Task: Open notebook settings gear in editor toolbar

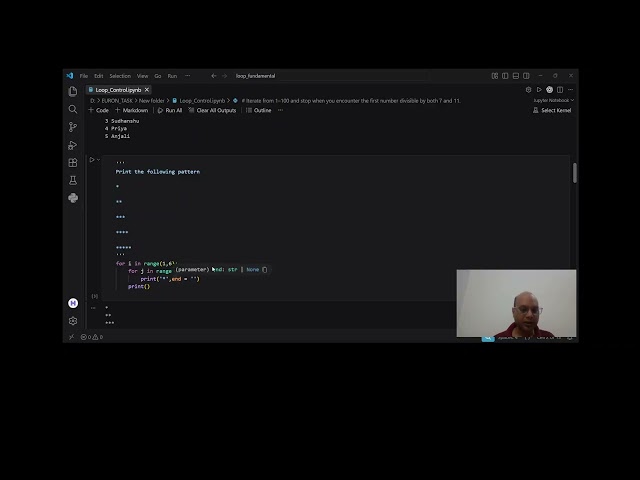Action: click(528, 89)
